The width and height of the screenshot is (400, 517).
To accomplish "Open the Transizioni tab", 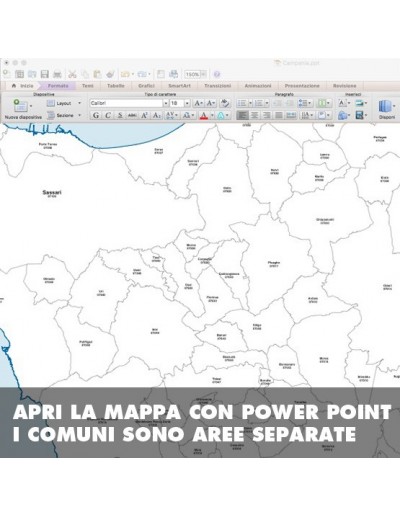I will click(218, 86).
